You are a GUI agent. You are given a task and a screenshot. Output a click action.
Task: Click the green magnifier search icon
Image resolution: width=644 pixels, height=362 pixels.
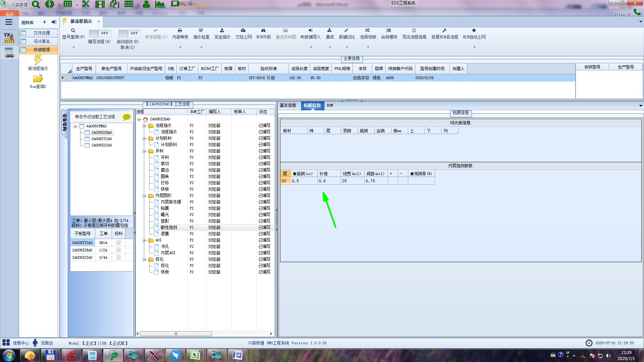pyautogui.click(x=36, y=4)
